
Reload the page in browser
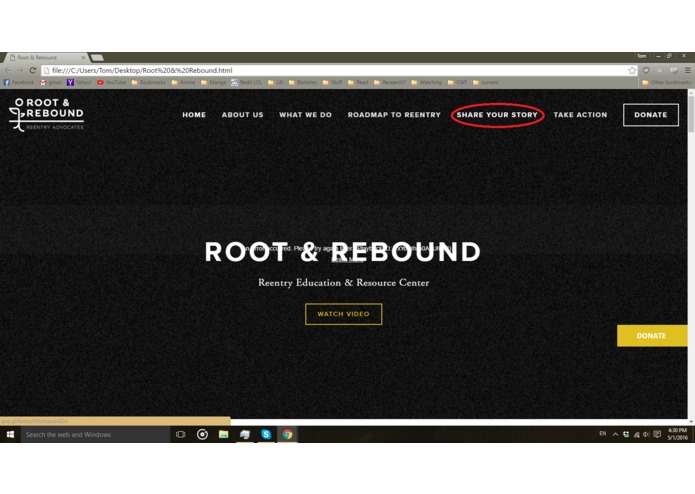pyautogui.click(x=32, y=70)
